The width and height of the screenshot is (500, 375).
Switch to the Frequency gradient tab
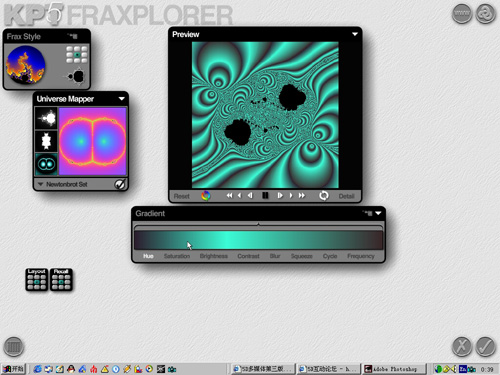[x=361, y=256]
